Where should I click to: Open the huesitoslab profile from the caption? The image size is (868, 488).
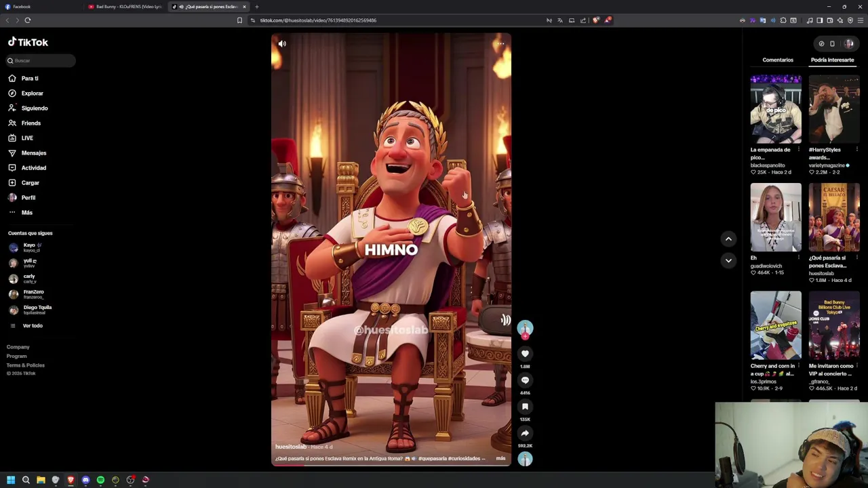(x=291, y=447)
